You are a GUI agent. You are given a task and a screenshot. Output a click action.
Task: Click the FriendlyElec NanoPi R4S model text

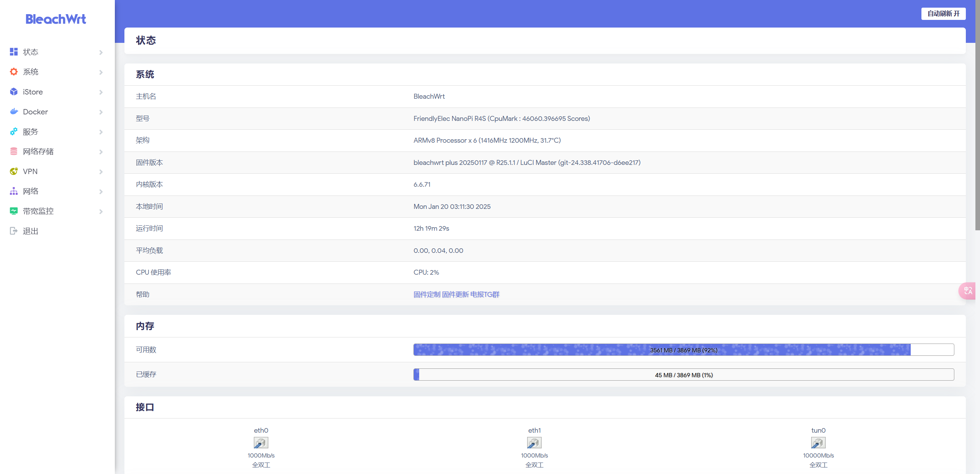pyautogui.click(x=501, y=119)
